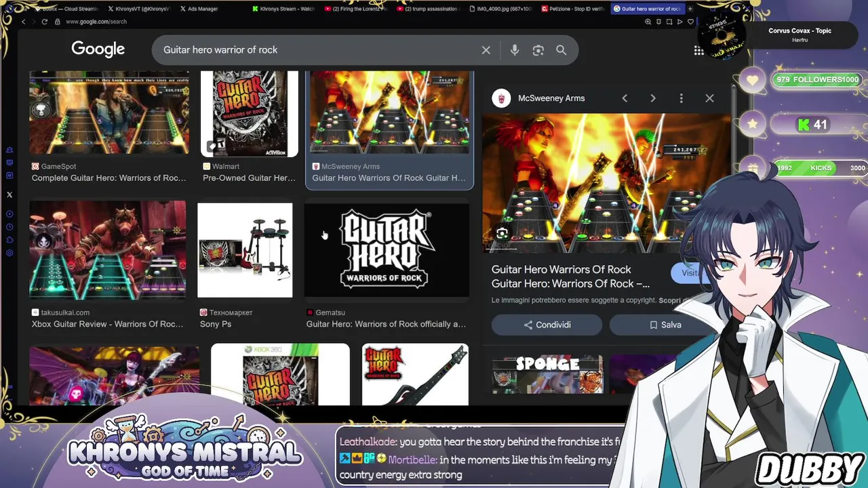
Task: Open X (Twitter) in browser sidebar
Action: [x=9, y=195]
